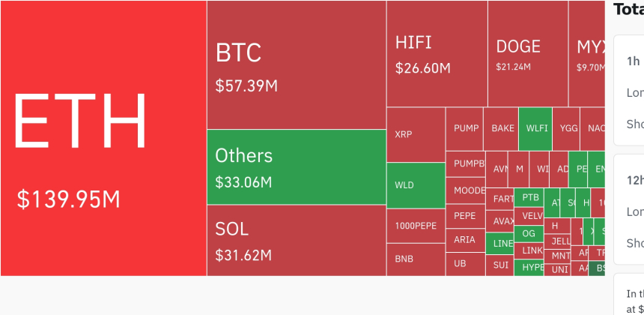Click the 1000PEPE tile
The height and width of the screenshot is (315, 644).
click(x=416, y=226)
